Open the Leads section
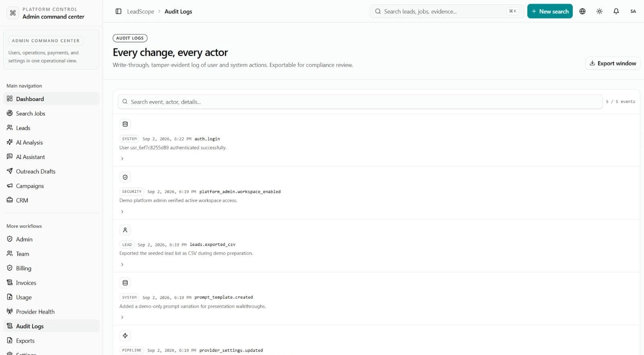 click(51, 128)
